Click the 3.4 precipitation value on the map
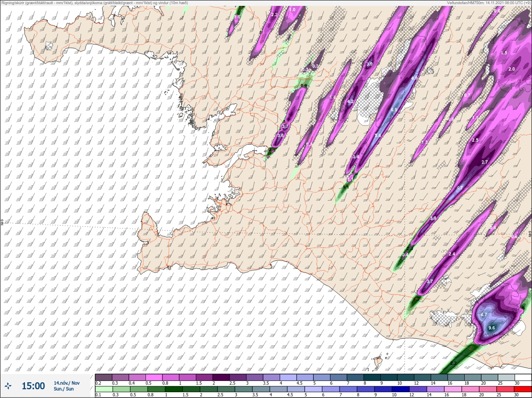The height and width of the screenshot is (398, 532). [x=355, y=157]
